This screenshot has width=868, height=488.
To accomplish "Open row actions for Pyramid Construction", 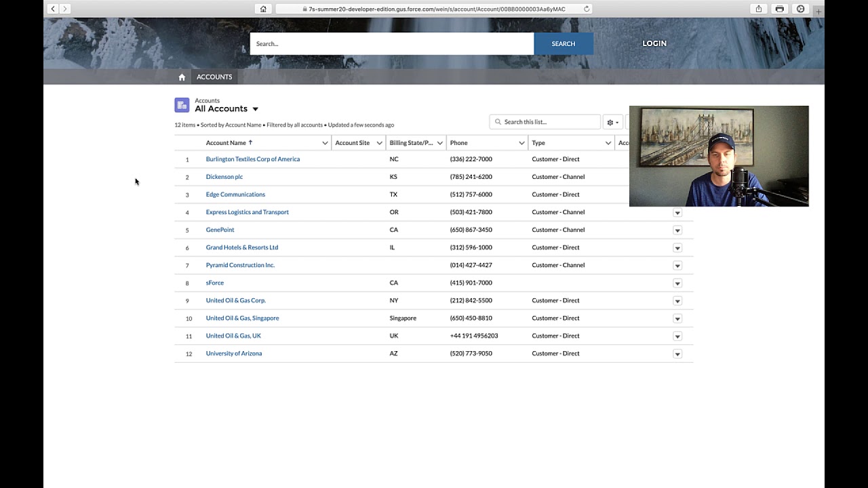I will point(677,266).
